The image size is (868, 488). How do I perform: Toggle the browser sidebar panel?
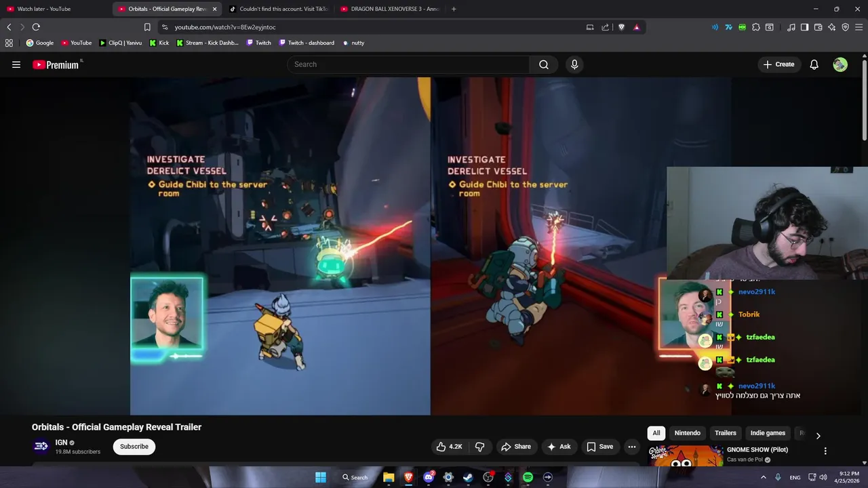click(x=804, y=27)
